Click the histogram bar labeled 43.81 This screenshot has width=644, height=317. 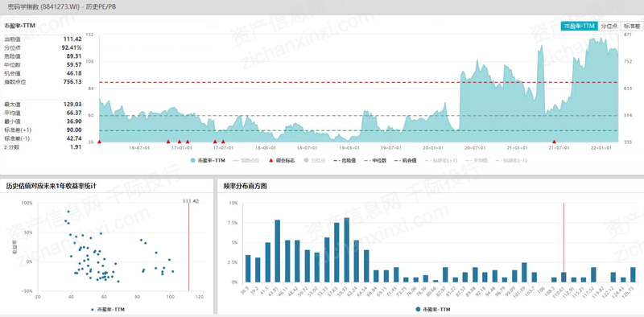point(277,251)
